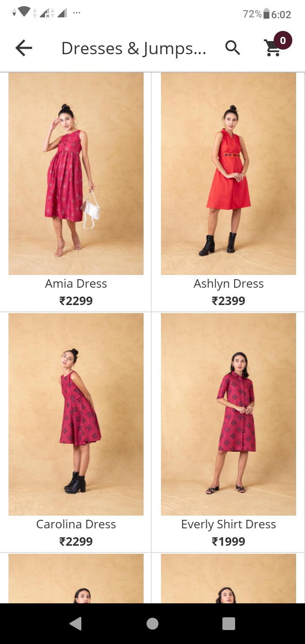305x644 pixels.
Task: Tap the cart item count badge
Action: [283, 41]
